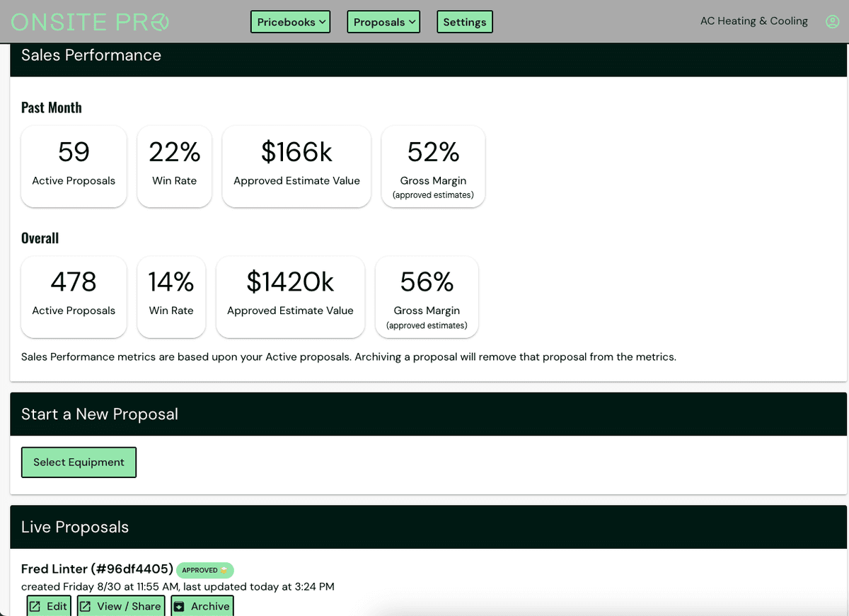Click the 52% Gross Margin card
Viewport: 849px width, 616px height.
(x=433, y=166)
